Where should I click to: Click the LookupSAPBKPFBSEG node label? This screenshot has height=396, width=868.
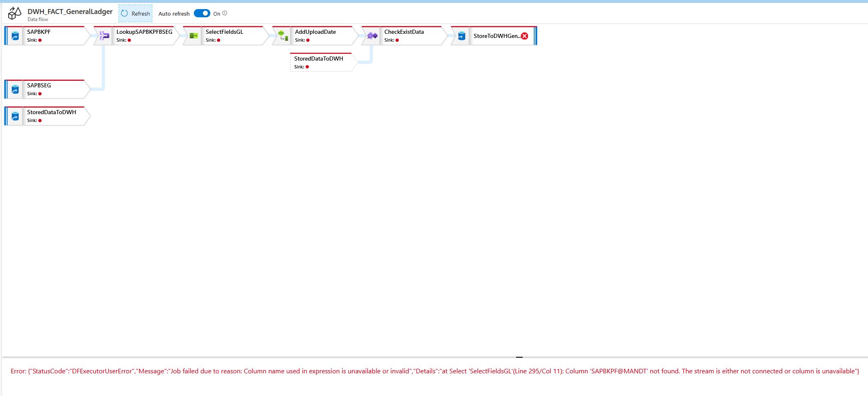click(x=144, y=32)
